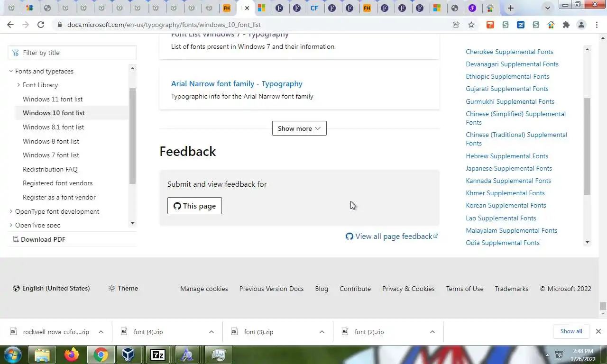Click the sun icon beside Theme
Image resolution: width=607 pixels, height=364 pixels.
pyautogui.click(x=112, y=288)
